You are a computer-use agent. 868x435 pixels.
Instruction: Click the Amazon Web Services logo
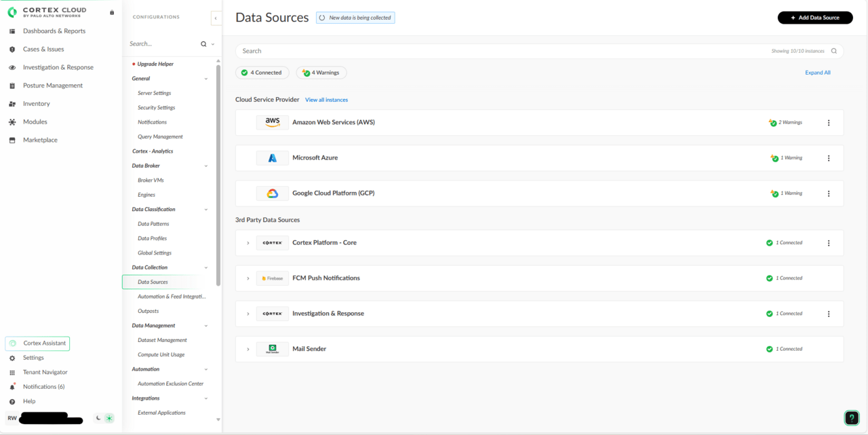point(273,122)
